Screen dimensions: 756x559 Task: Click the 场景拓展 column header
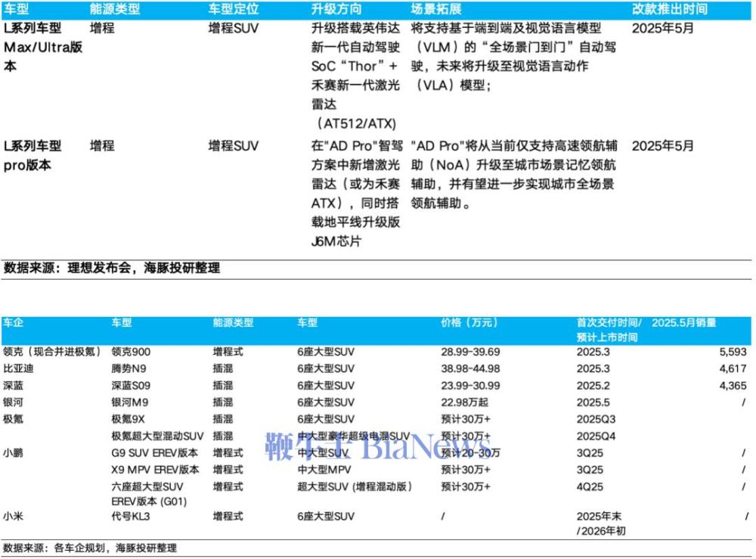(436, 8)
